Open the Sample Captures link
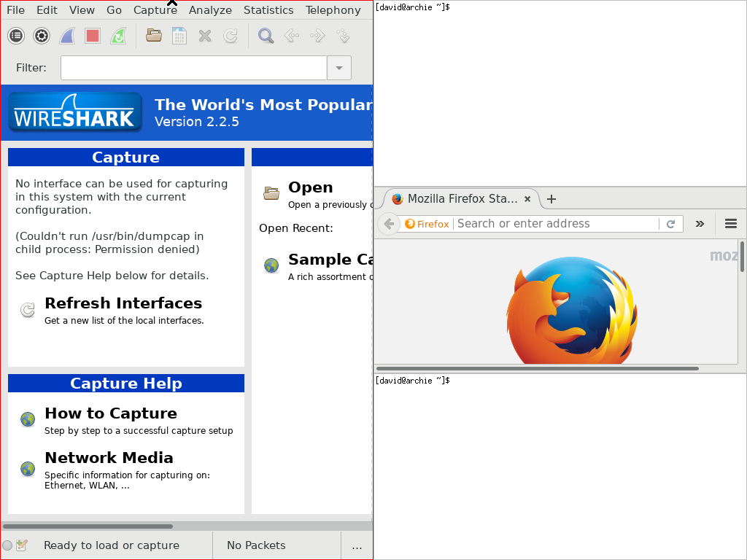 330,260
